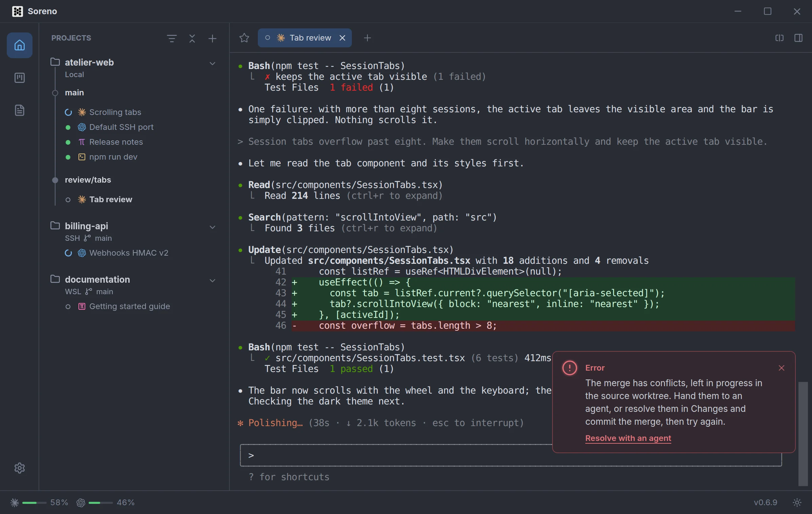Click the v0.6.9 version label
The image size is (812, 514).
coord(765,503)
